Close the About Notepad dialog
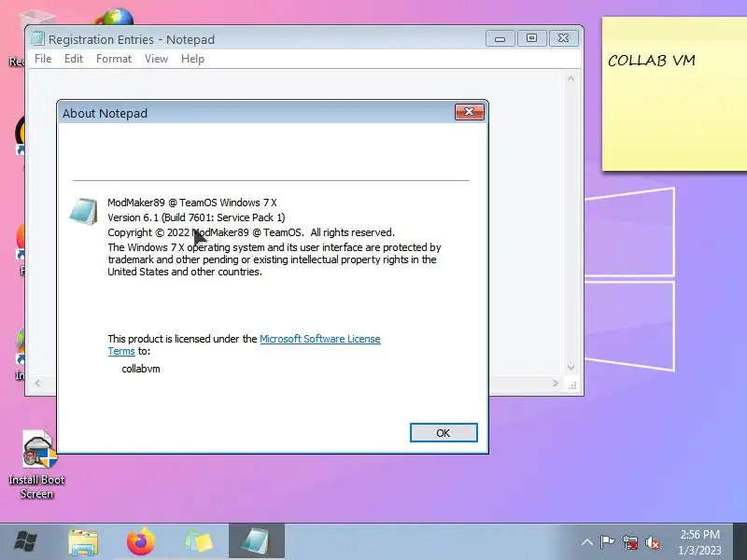Image resolution: width=747 pixels, height=560 pixels. (x=470, y=112)
